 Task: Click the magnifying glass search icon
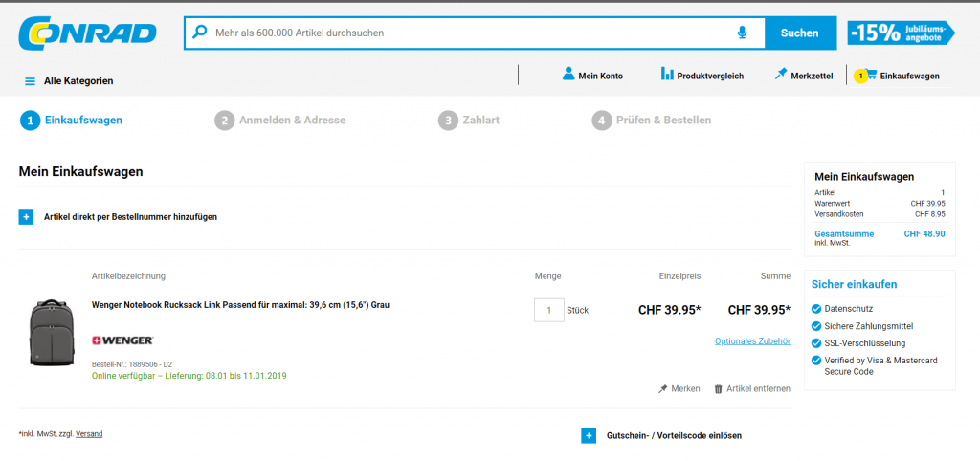click(200, 33)
